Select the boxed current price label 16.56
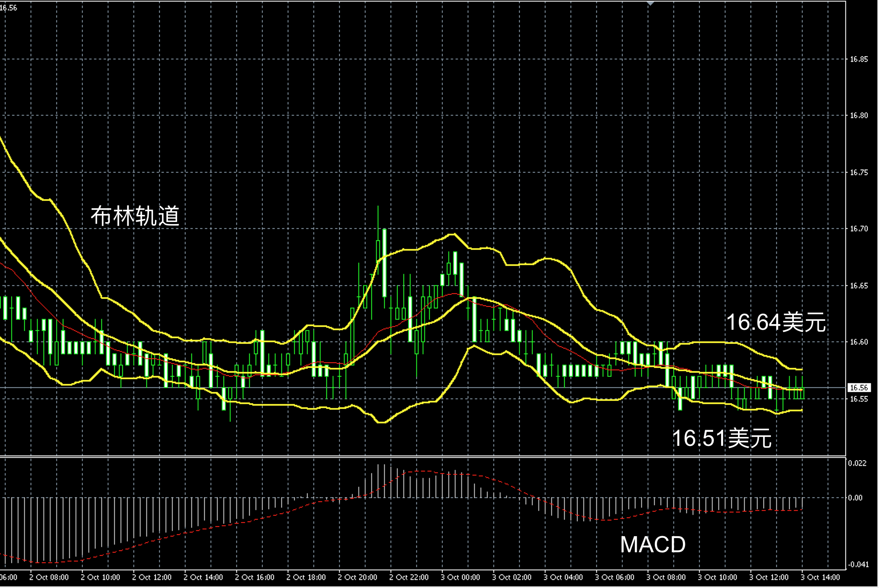The height and width of the screenshot is (588, 879). pyautogui.click(x=859, y=388)
